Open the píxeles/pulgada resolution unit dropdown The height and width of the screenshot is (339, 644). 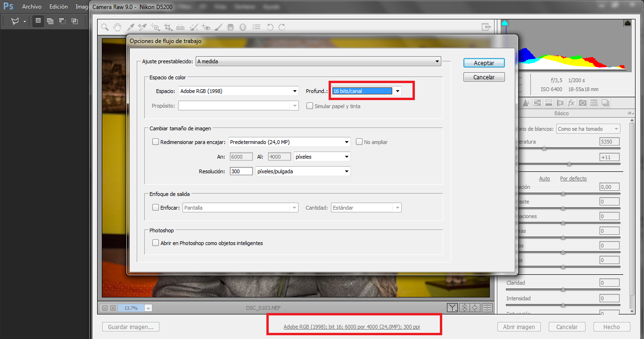coord(303,171)
